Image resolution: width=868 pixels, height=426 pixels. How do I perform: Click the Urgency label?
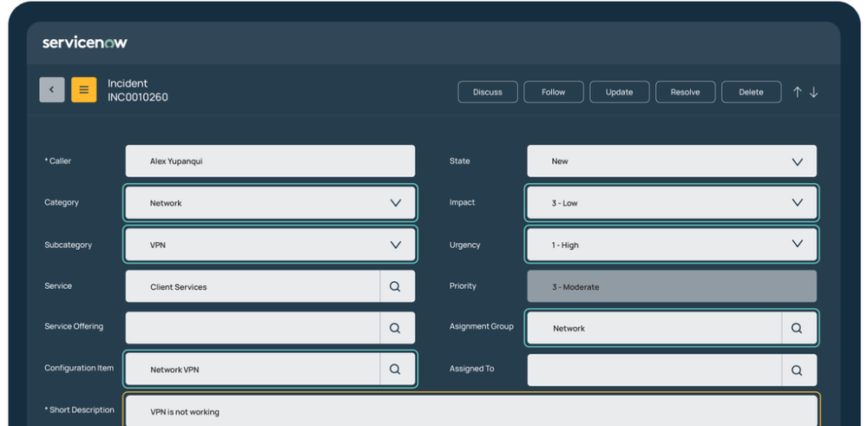coord(464,245)
